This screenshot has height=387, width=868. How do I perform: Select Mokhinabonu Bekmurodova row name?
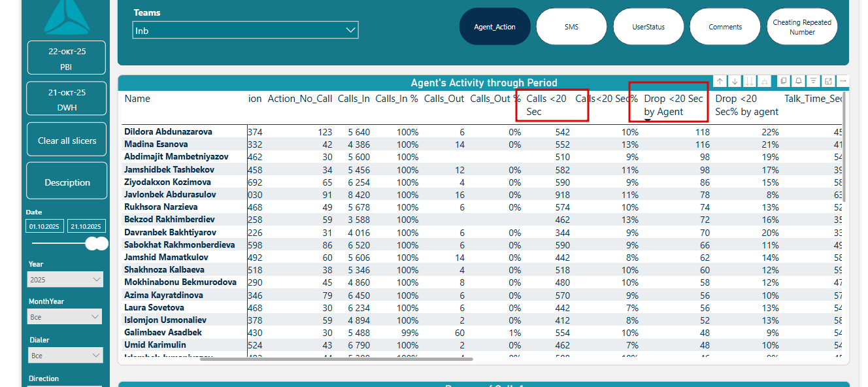click(x=180, y=282)
